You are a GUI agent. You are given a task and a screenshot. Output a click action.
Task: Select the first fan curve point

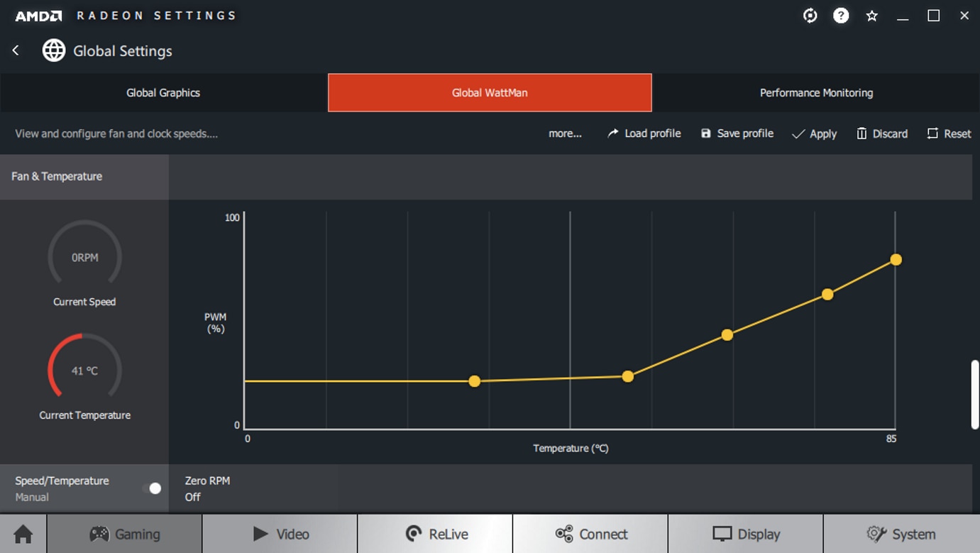click(x=475, y=381)
